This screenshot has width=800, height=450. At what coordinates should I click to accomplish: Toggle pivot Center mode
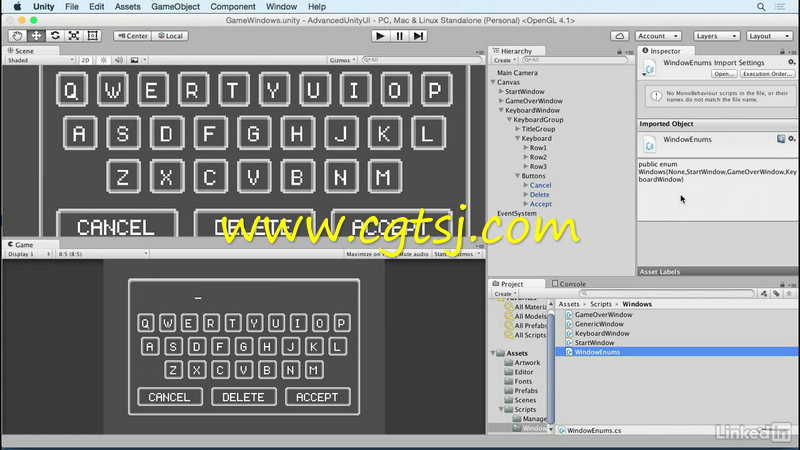click(x=133, y=36)
